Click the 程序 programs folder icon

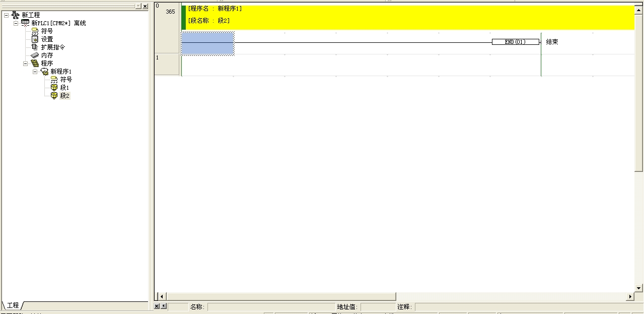(35, 64)
